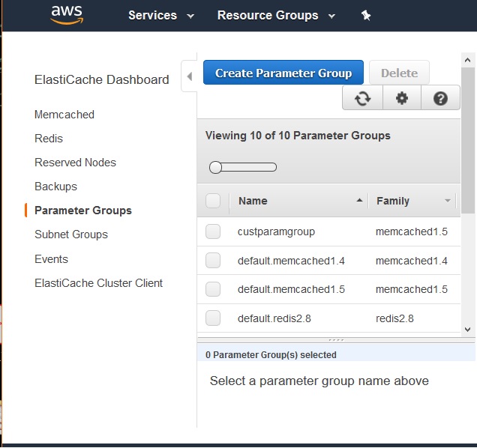
Task: Expand the Resource Groups dropdown
Action: pos(276,15)
